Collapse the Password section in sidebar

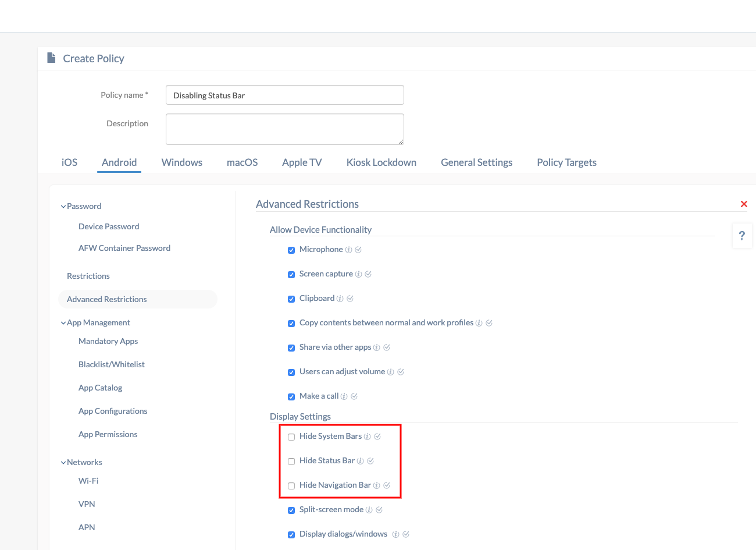click(63, 207)
